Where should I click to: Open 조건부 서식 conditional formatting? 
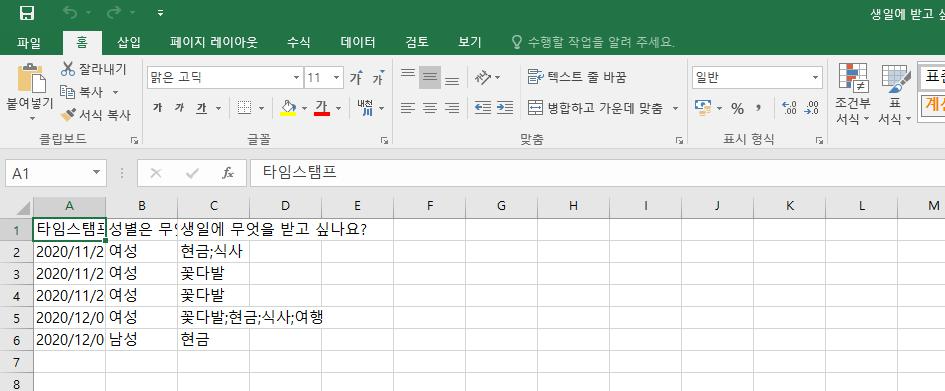(x=852, y=93)
